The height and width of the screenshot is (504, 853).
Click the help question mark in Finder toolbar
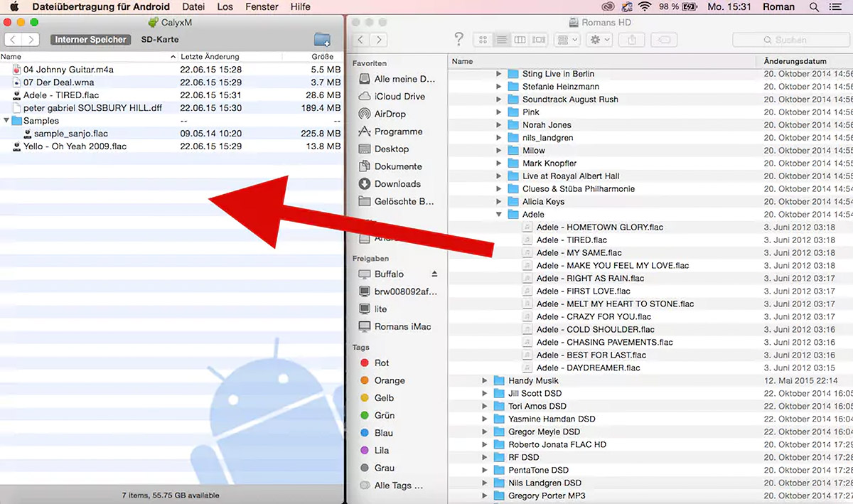tap(458, 40)
